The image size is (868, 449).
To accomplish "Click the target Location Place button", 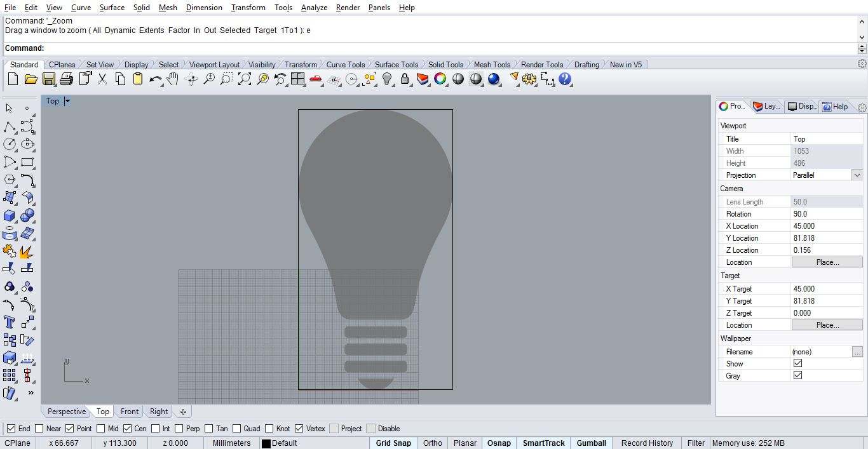I will pyautogui.click(x=827, y=325).
